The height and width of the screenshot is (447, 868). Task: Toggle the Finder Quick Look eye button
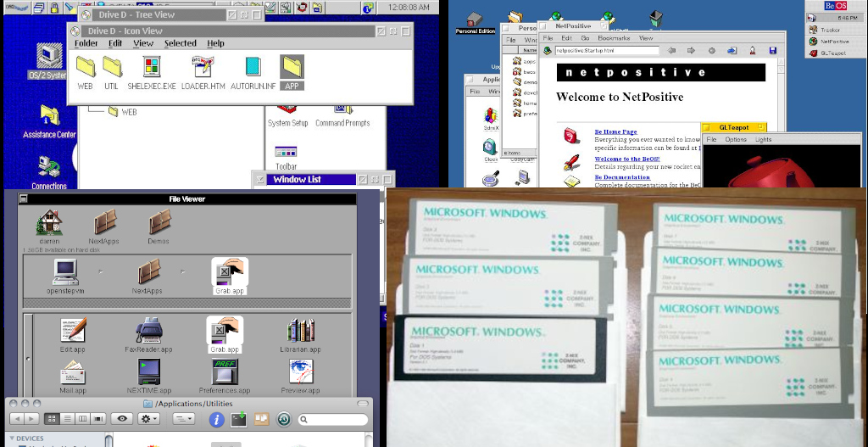pyautogui.click(x=122, y=419)
